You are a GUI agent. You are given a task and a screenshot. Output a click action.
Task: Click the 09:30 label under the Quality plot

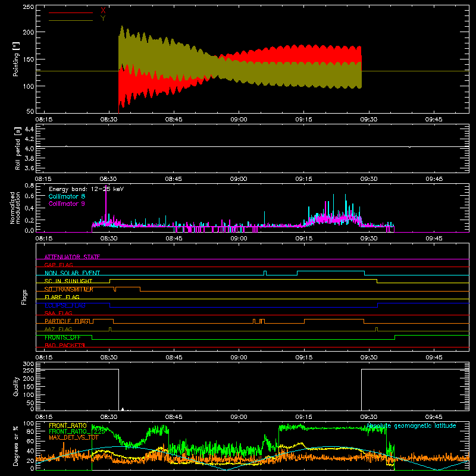368,417
